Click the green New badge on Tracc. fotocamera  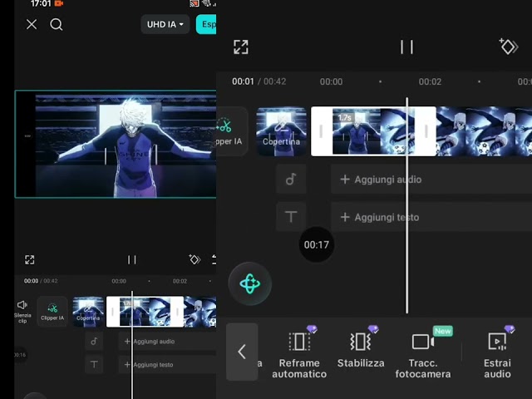[443, 331]
